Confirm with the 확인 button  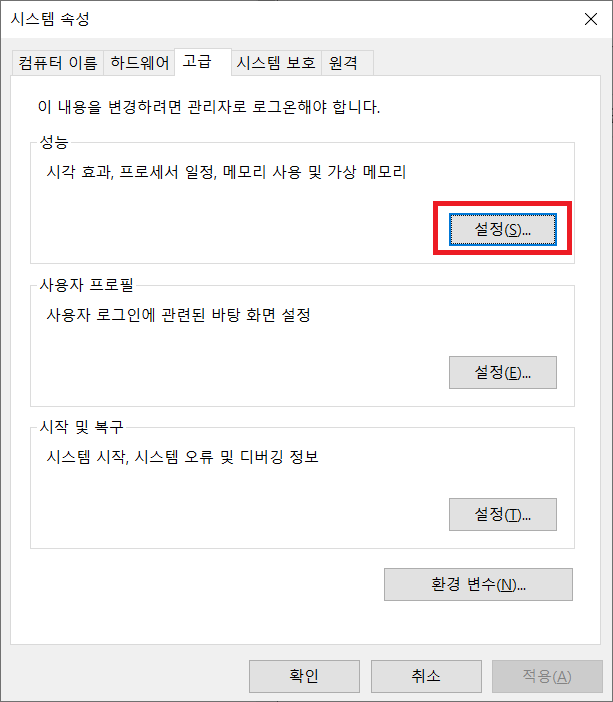304,676
